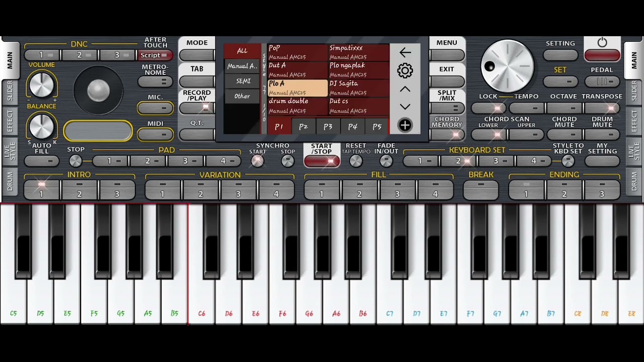Trigger Fill 2 button
This screenshot has width=644, height=362.
click(359, 190)
